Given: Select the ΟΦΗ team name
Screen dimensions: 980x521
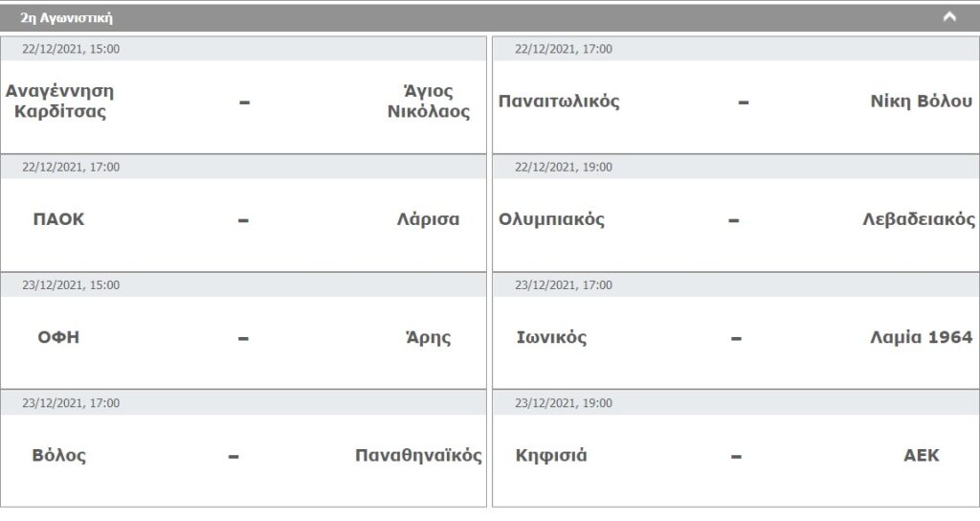Looking at the screenshot, I should click(58, 337).
